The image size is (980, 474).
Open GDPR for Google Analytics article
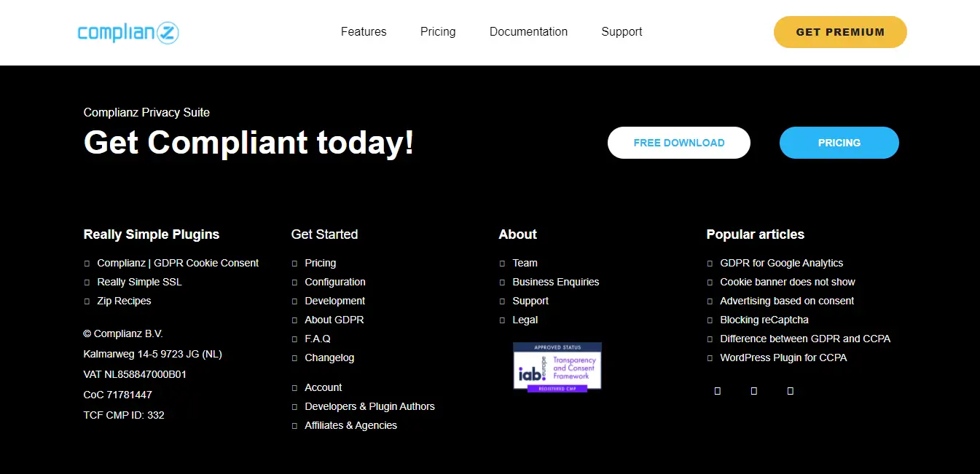click(x=781, y=263)
